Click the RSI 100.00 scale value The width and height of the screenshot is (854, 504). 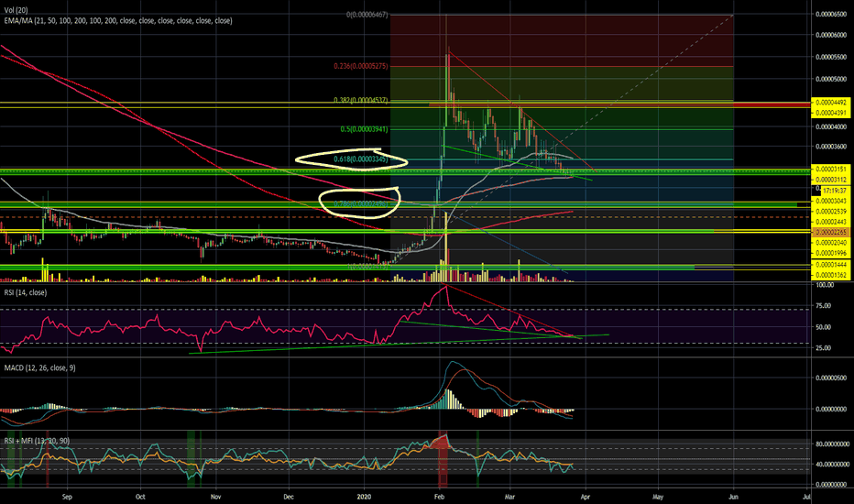(x=824, y=285)
